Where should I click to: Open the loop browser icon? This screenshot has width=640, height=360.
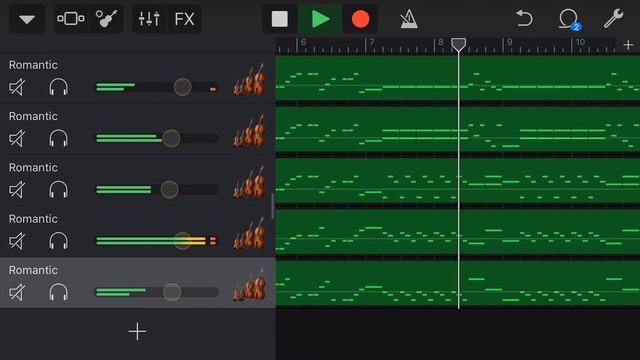pos(569,19)
